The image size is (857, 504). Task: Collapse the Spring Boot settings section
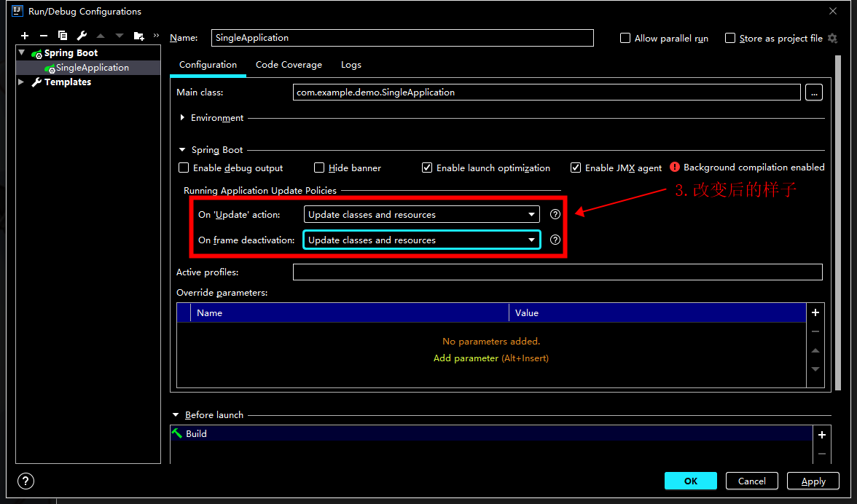coord(182,149)
